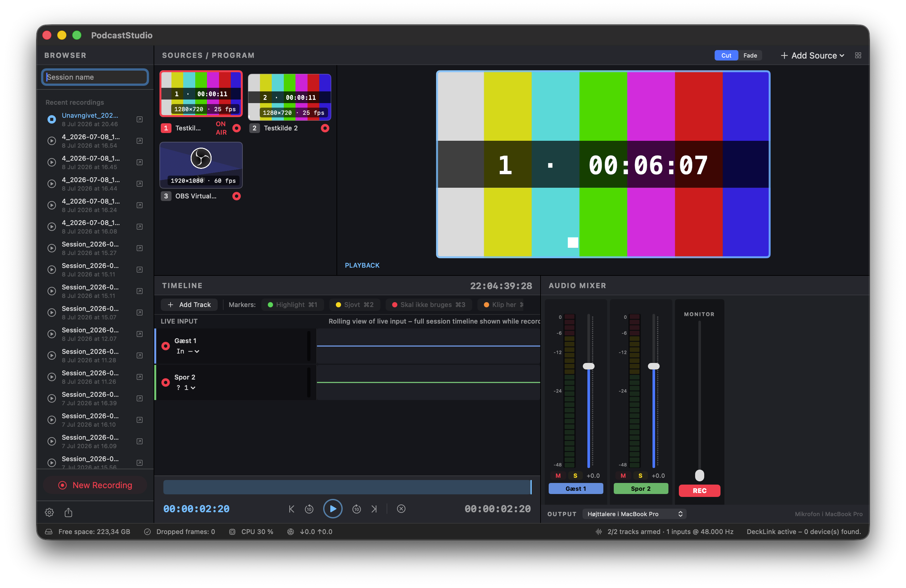This screenshot has height=588, width=906.
Task: Click the current timecode 00:00:02:20 on left
Action: click(x=197, y=509)
